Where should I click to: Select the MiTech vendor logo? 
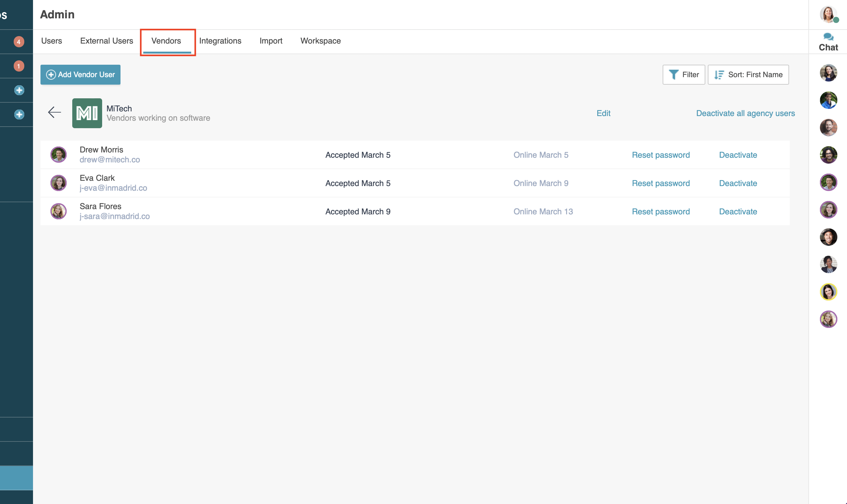[x=87, y=113]
